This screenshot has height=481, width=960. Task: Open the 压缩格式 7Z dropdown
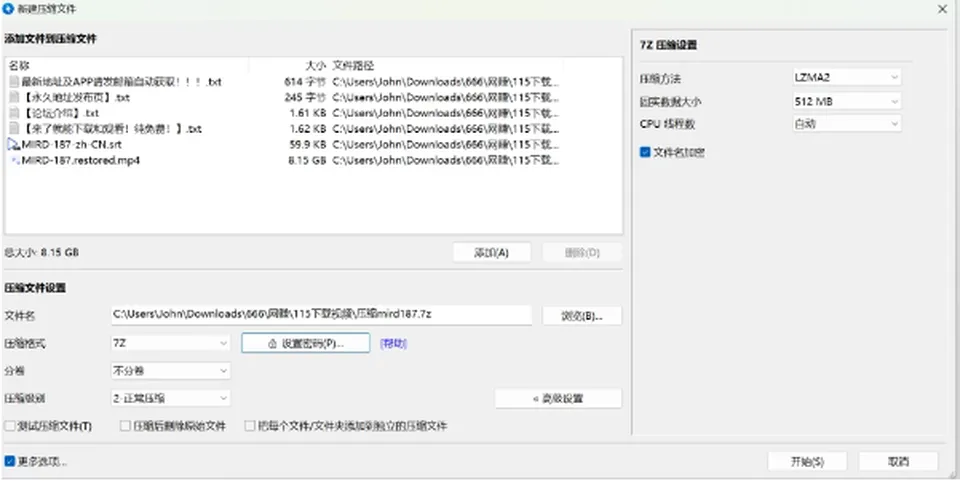tap(170, 343)
